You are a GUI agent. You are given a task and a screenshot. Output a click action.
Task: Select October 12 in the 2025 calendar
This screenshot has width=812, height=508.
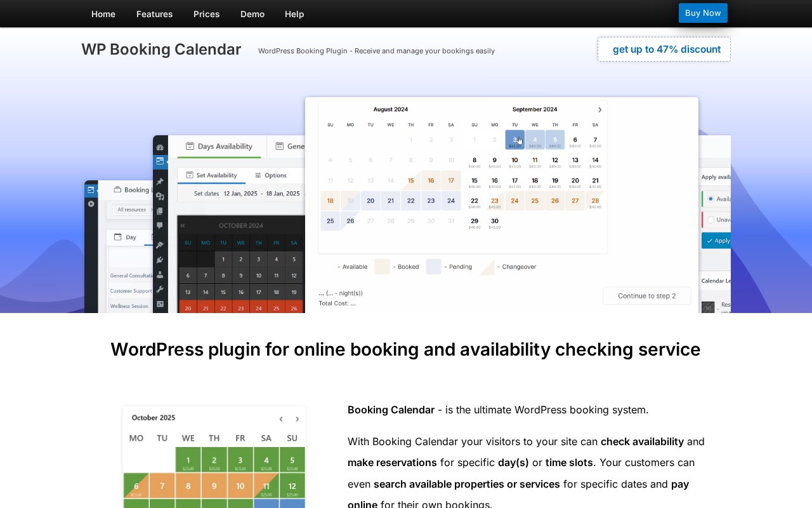pos(292,486)
